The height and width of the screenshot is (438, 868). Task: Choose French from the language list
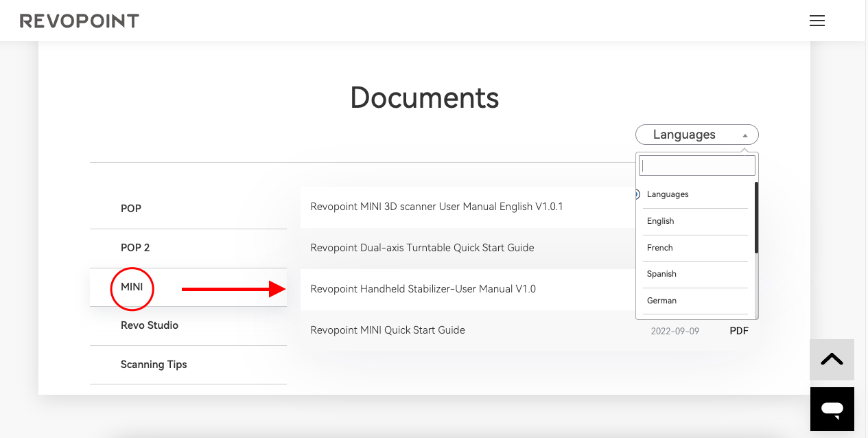coord(695,248)
